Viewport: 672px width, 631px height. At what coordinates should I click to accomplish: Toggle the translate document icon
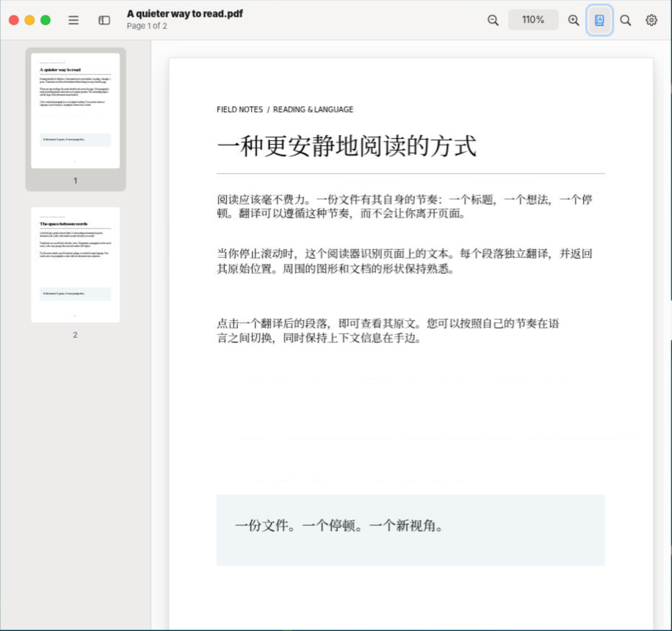599,20
